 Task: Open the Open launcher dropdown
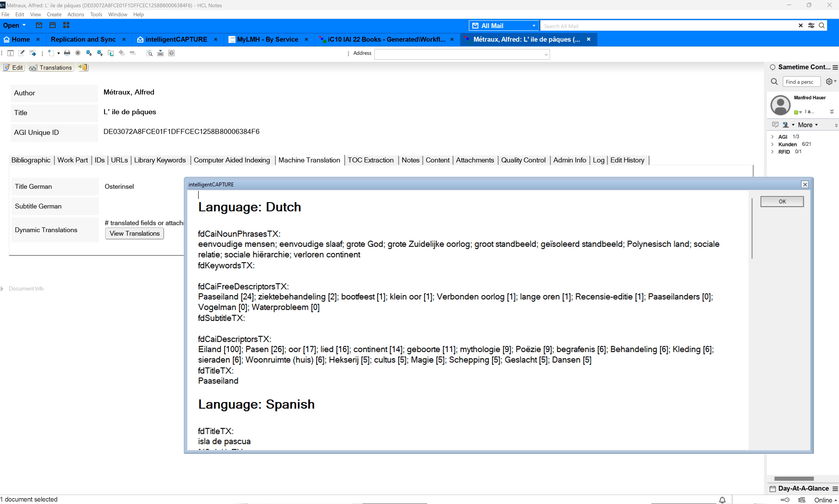14,25
